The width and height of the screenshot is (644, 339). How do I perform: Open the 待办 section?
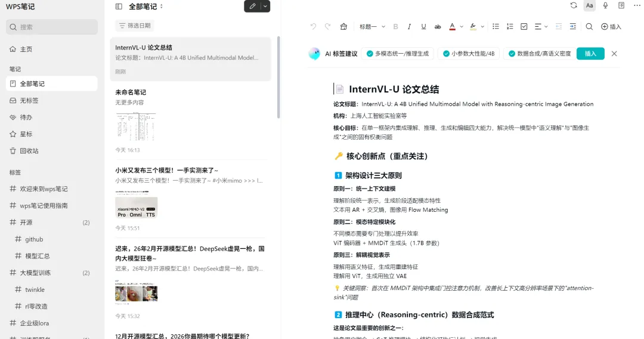point(52,118)
